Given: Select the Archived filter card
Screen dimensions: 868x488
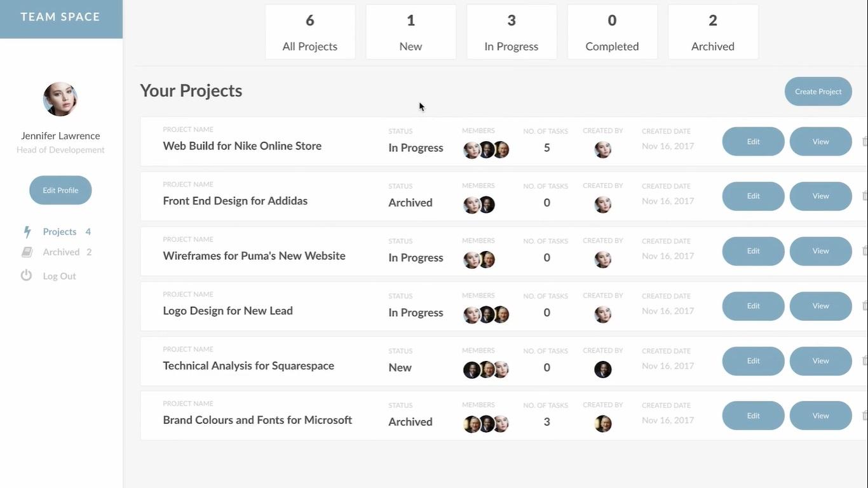Looking at the screenshot, I should [712, 31].
